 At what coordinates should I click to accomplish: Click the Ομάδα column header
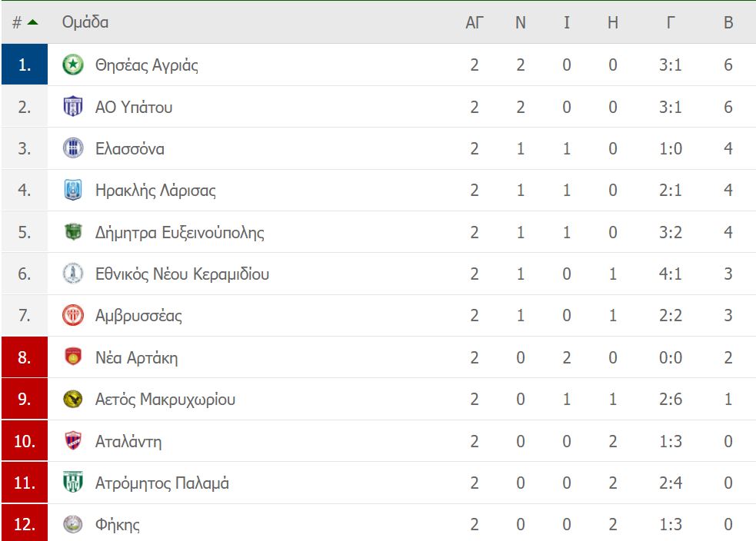[x=85, y=22]
